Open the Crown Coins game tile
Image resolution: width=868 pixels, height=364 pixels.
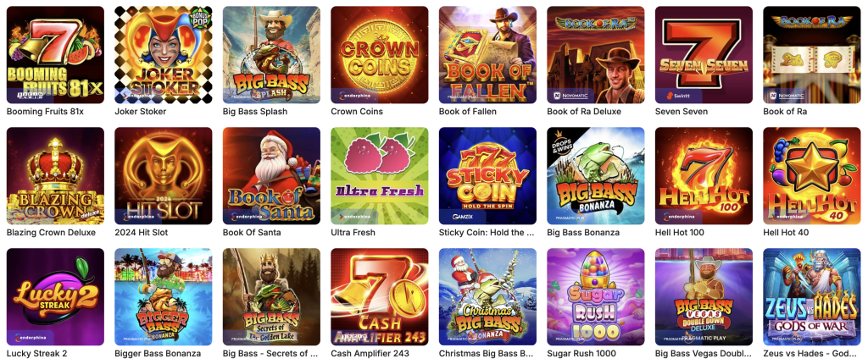(380, 55)
